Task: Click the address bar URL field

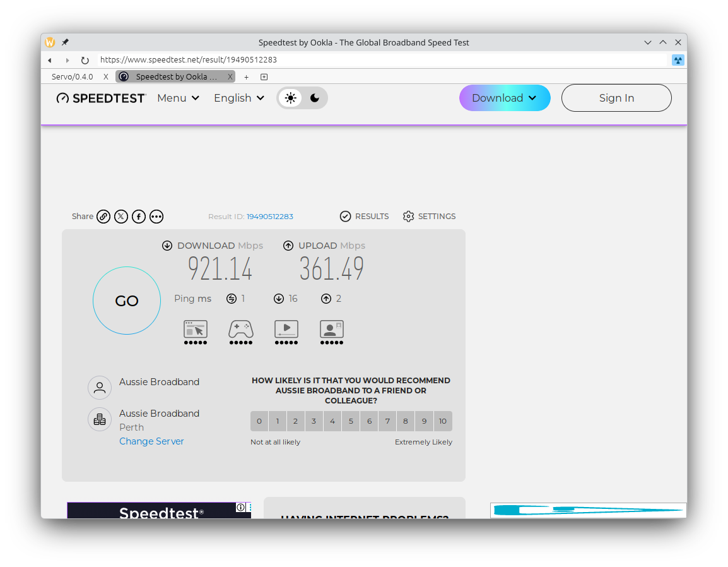Action: pyautogui.click(x=380, y=59)
